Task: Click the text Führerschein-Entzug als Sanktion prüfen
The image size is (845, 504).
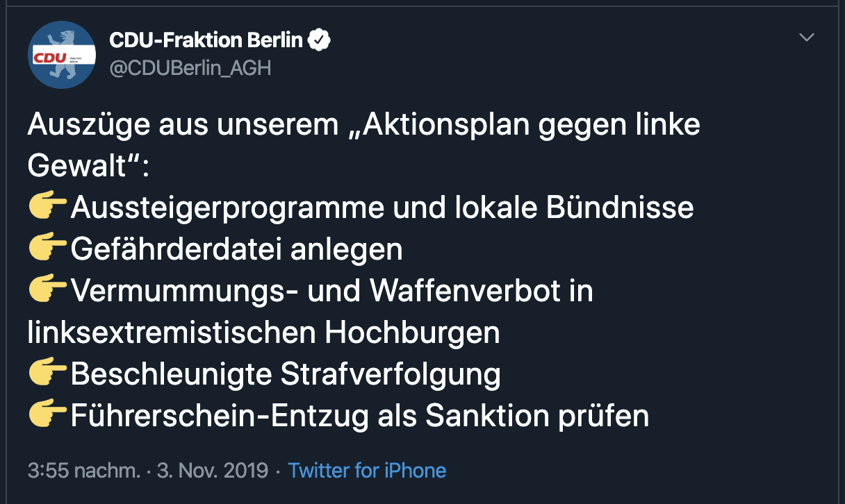Action: (360, 416)
